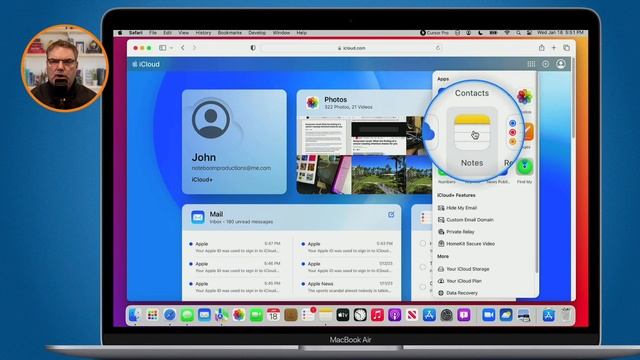640x360 pixels.
Task: Open the sidebar tab group dropdown arrow
Action: coord(171,48)
